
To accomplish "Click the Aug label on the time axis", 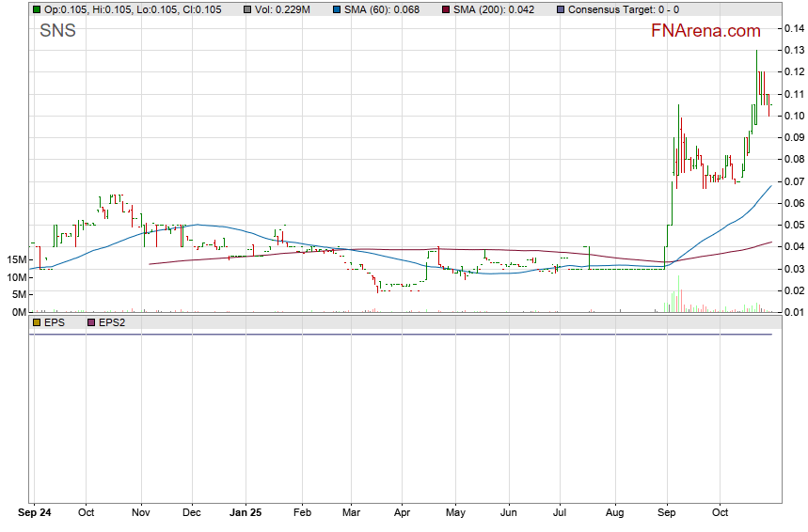I will (615, 514).
